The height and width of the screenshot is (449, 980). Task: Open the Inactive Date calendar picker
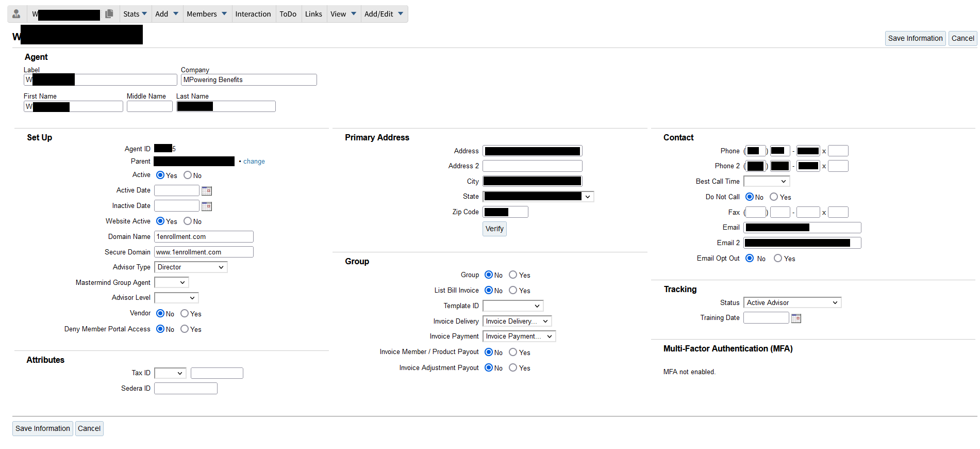(207, 206)
